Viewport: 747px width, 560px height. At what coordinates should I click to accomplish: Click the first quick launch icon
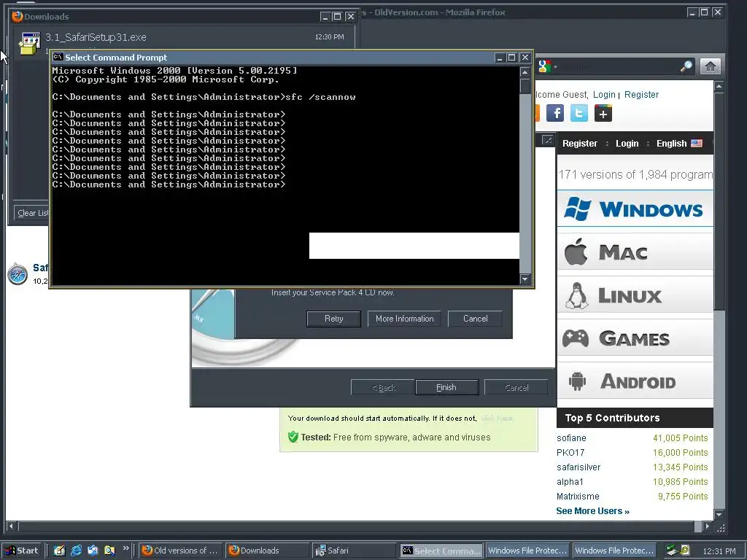coord(59,551)
